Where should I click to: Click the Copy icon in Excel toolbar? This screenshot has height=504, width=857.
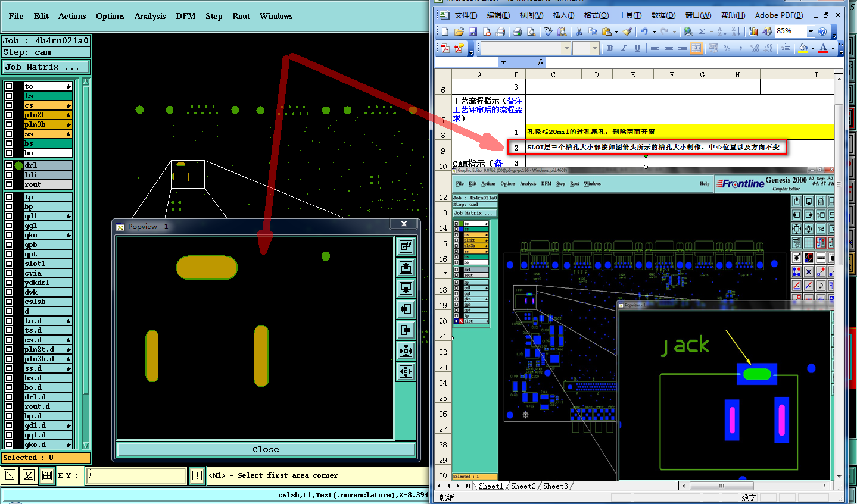tap(593, 32)
